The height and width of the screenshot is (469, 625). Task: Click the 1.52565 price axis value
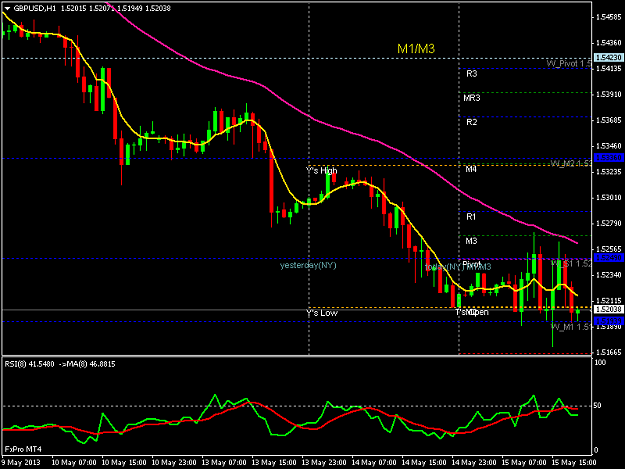click(x=609, y=249)
